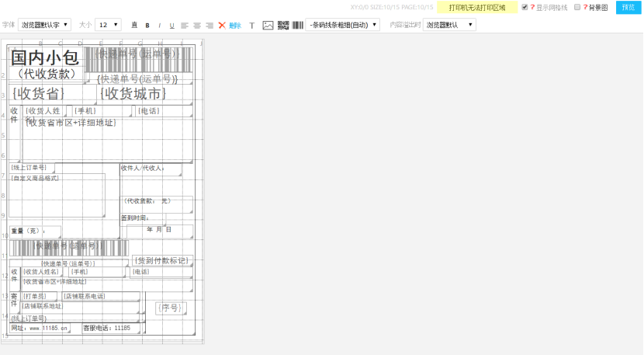Screen dimensions: 644x355
Task: Open the barcode line thickness dropdown
Action: point(342,25)
